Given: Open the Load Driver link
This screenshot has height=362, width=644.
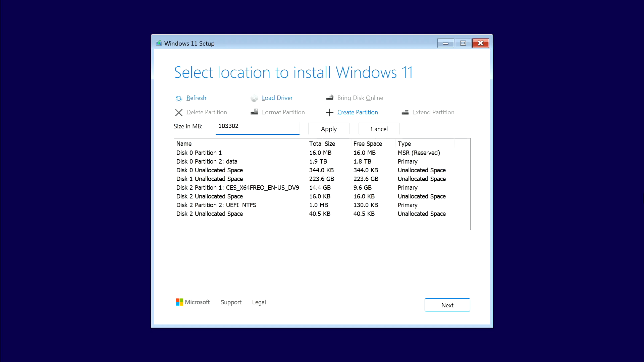Looking at the screenshot, I should click(x=277, y=98).
